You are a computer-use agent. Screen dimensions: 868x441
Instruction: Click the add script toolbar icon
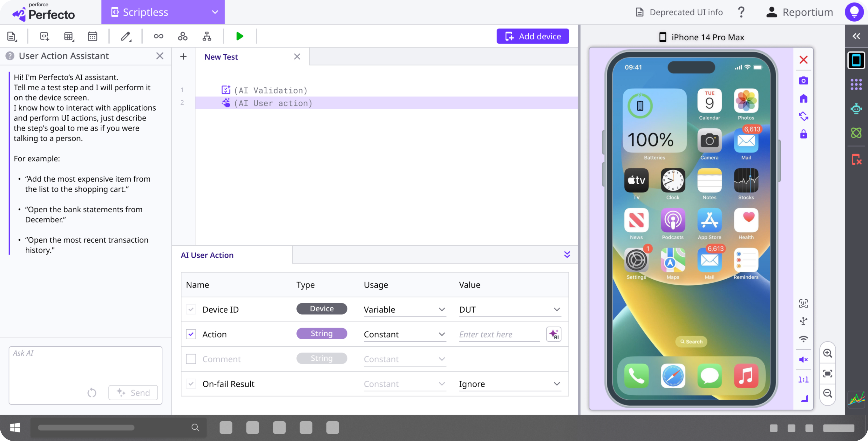pos(44,37)
